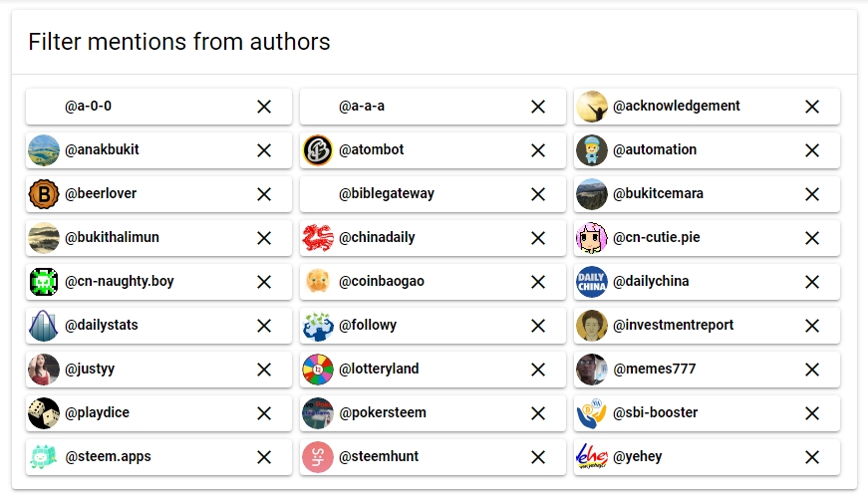This screenshot has height=499, width=868.
Task: Click the X next to @chinadaily
Action: pyautogui.click(x=538, y=238)
